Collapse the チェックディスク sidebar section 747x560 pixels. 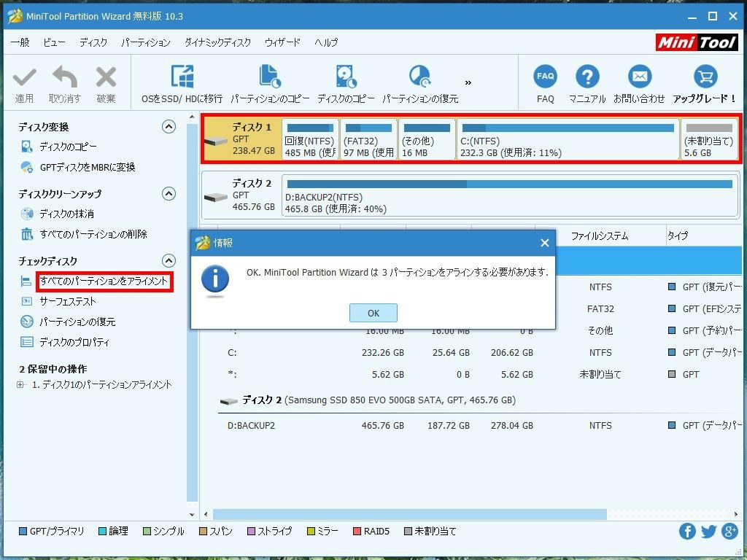(169, 260)
